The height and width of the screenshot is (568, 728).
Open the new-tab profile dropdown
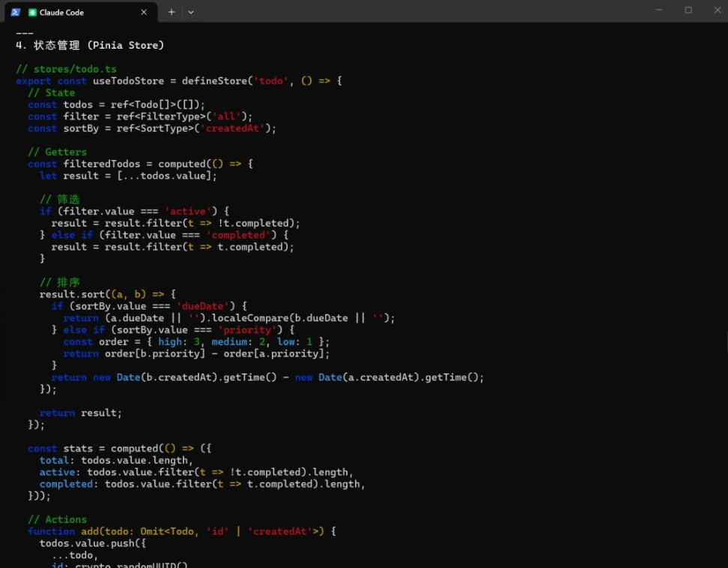pyautogui.click(x=191, y=13)
